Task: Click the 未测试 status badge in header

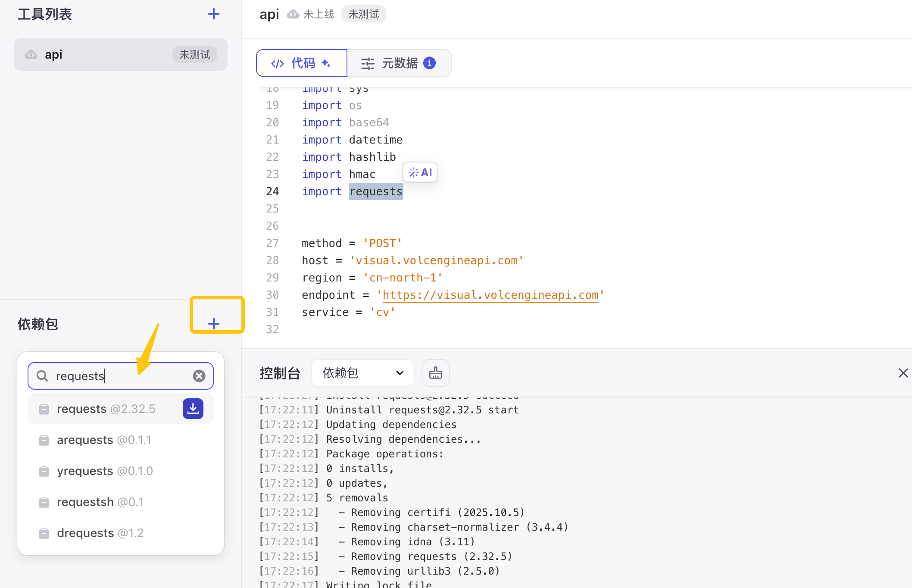Action: point(363,14)
